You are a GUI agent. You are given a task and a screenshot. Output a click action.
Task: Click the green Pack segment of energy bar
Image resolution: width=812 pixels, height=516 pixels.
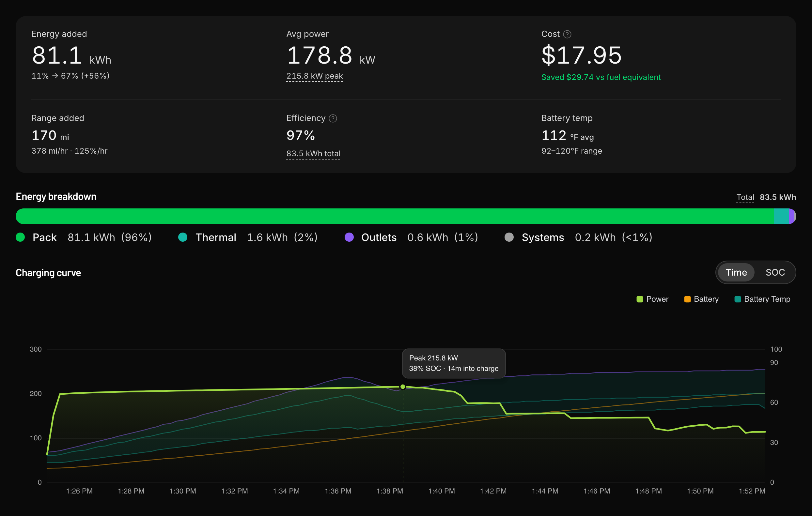point(395,216)
